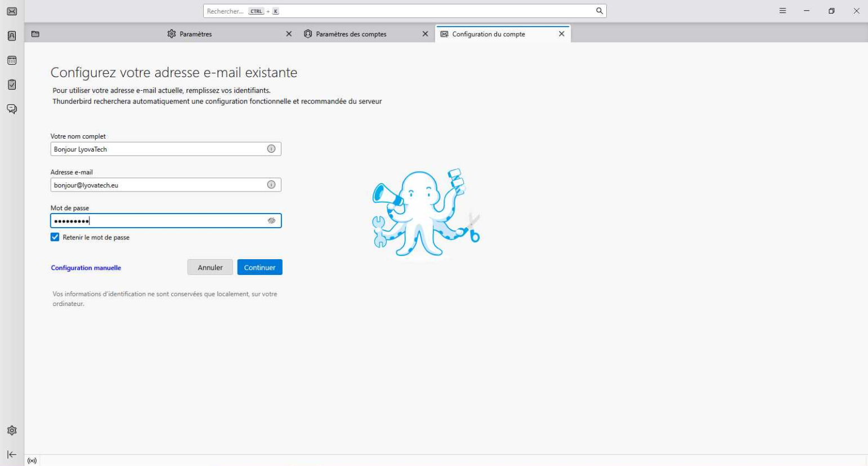Open the Chat sidebar icon
This screenshot has height=466, width=868.
click(x=12, y=109)
